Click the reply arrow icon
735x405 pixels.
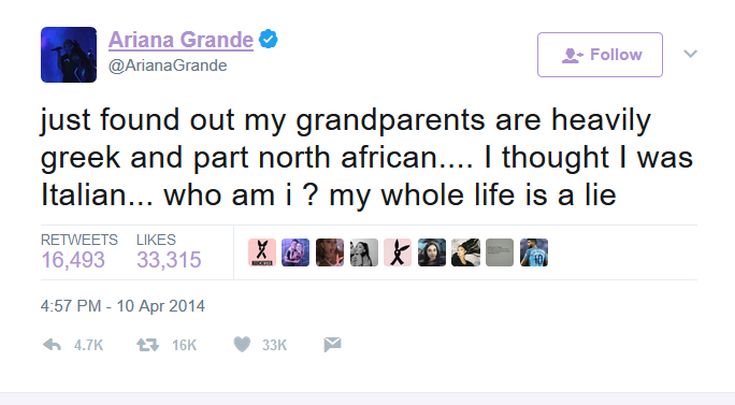[x=52, y=345]
